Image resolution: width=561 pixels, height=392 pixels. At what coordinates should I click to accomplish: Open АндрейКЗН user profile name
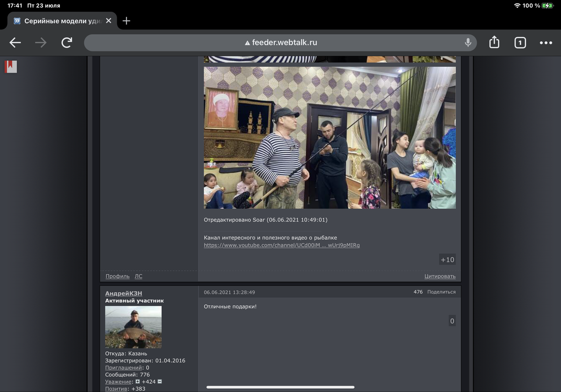coord(123,294)
